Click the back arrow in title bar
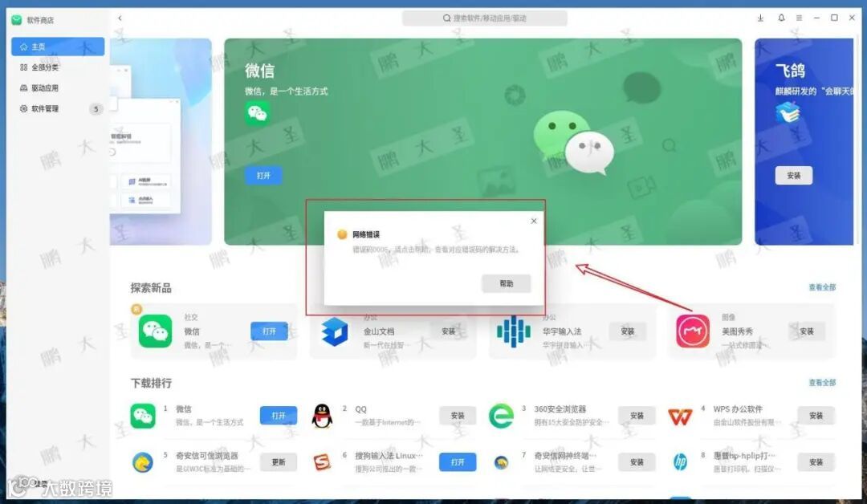Image resolution: width=867 pixels, height=504 pixels. click(120, 18)
